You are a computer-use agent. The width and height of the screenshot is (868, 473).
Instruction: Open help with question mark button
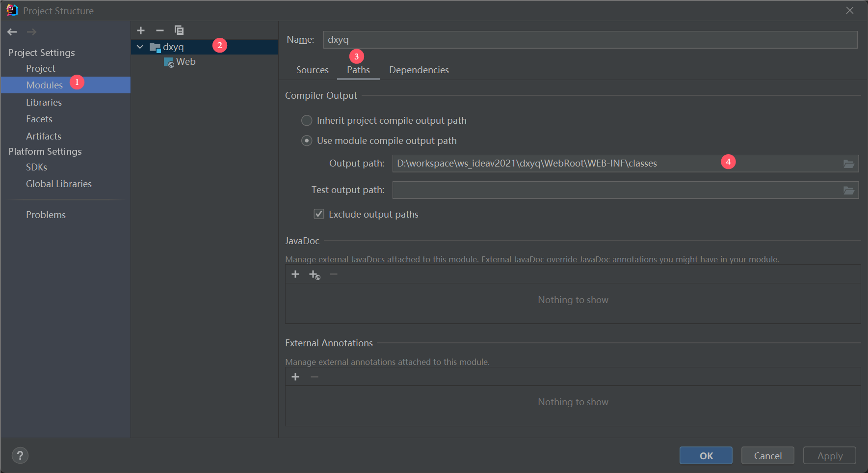point(20,455)
